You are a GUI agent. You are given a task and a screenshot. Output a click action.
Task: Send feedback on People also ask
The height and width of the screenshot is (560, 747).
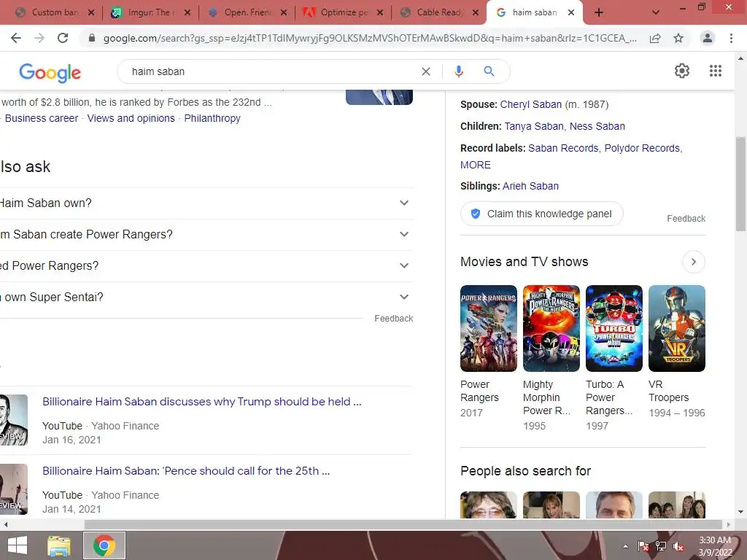393,319
